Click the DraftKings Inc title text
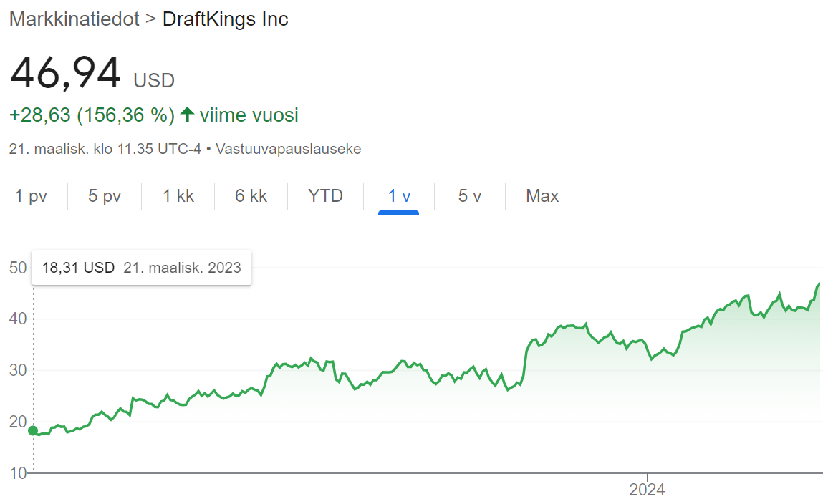The image size is (823, 504). pos(225,19)
